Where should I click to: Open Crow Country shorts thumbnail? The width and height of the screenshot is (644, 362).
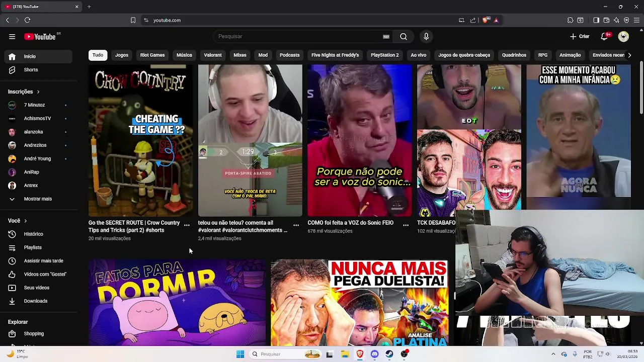[140, 140]
